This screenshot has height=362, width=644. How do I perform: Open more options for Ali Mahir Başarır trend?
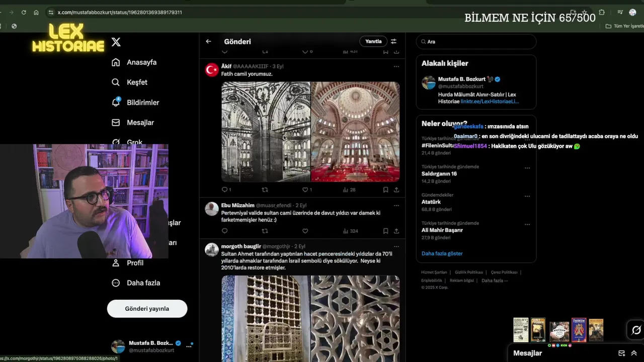527,224
